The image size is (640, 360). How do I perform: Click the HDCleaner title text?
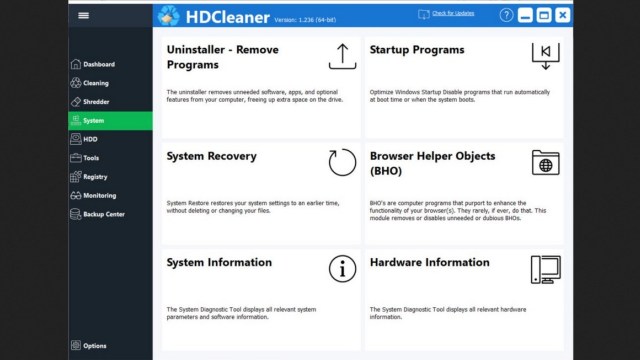point(227,18)
